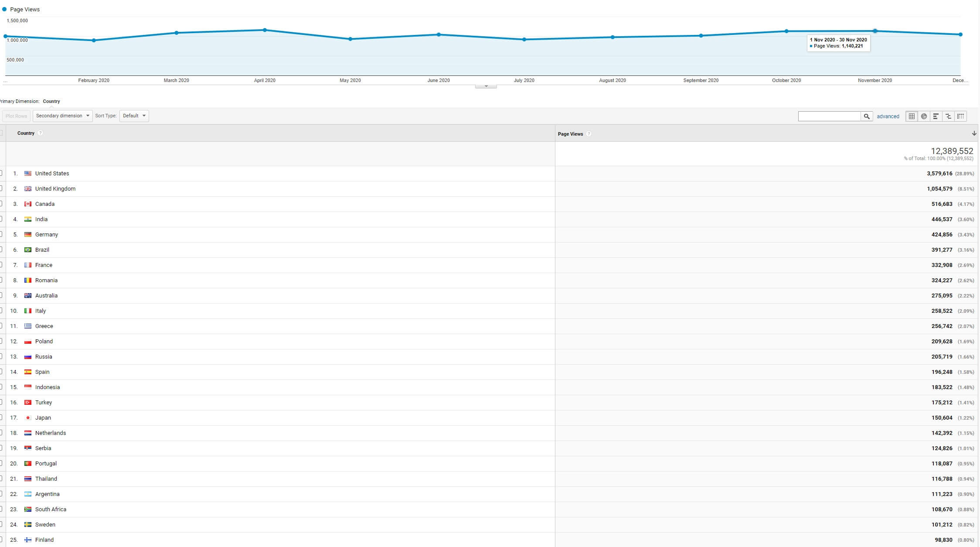Image resolution: width=980 pixels, height=547 pixels.
Task: Tick the checkbox for Germany row
Action: [x=1, y=234]
